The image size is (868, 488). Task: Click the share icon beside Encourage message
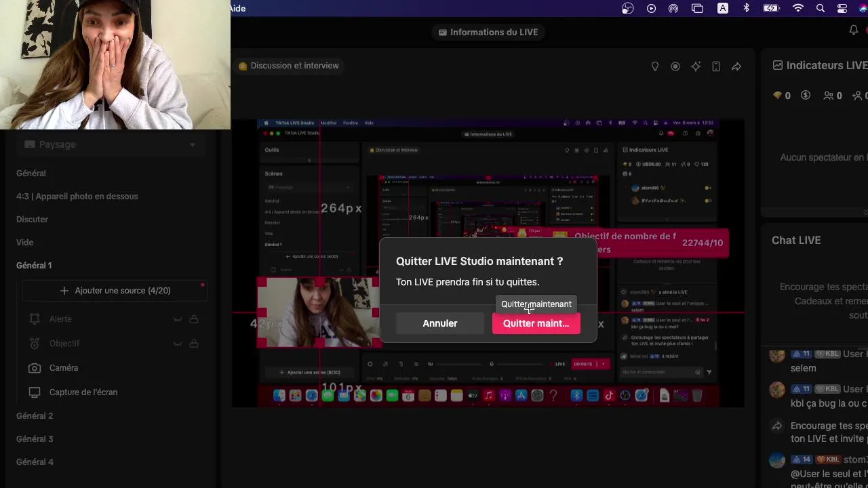(777, 426)
